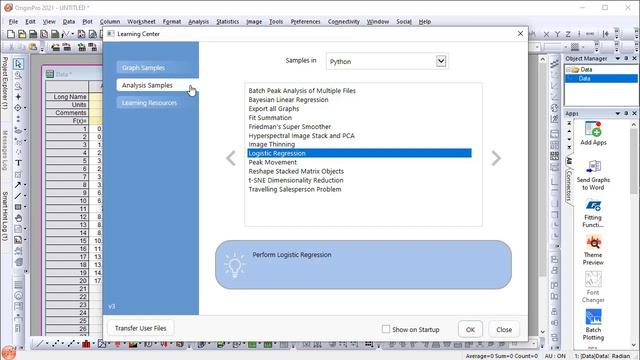Open the Add Apps icon
Image resolution: width=640 pixels, height=360 pixels.
(x=593, y=133)
